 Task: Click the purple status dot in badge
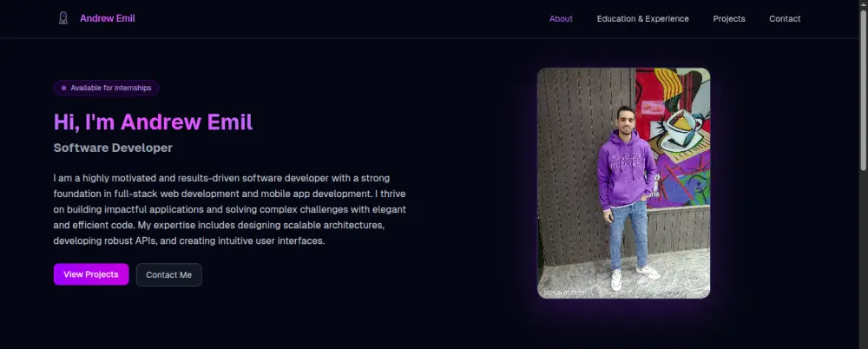(x=63, y=88)
